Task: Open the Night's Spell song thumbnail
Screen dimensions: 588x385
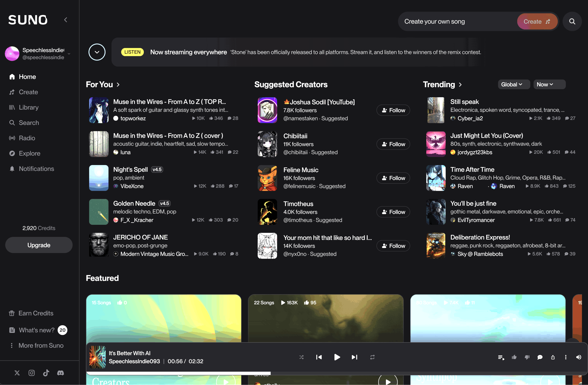Action: (99, 178)
